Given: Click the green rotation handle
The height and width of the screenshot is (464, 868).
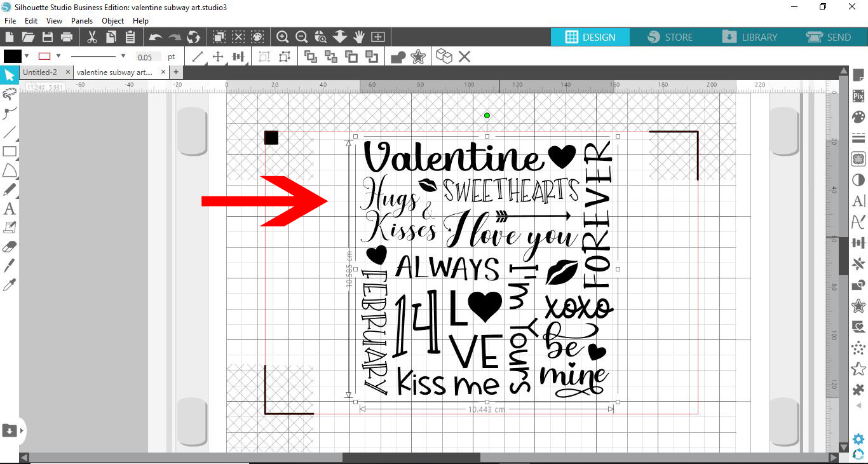Looking at the screenshot, I should [x=487, y=116].
